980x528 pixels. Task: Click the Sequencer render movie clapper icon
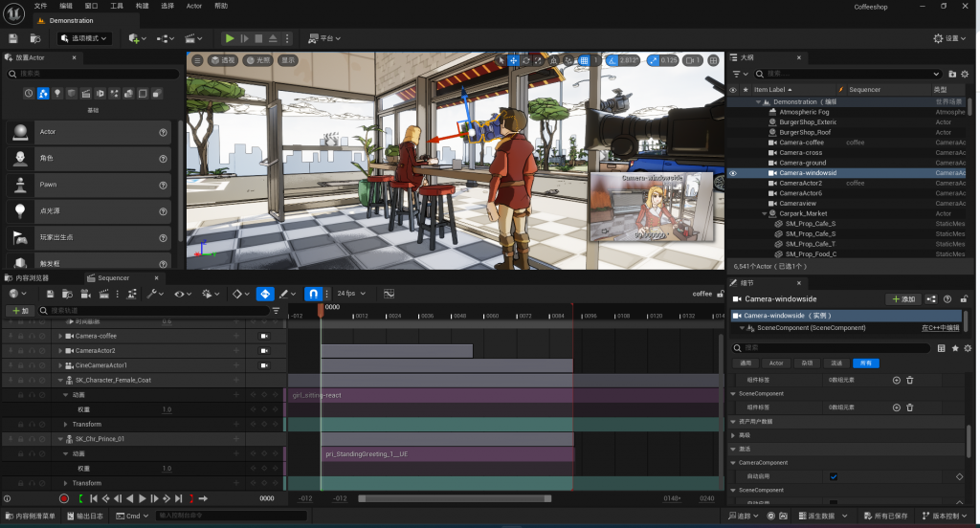point(103,294)
